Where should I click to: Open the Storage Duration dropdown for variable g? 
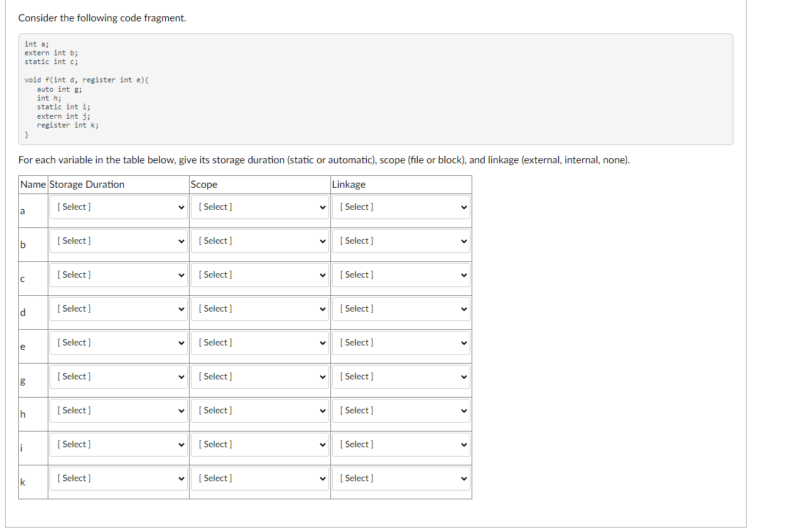pos(118,376)
